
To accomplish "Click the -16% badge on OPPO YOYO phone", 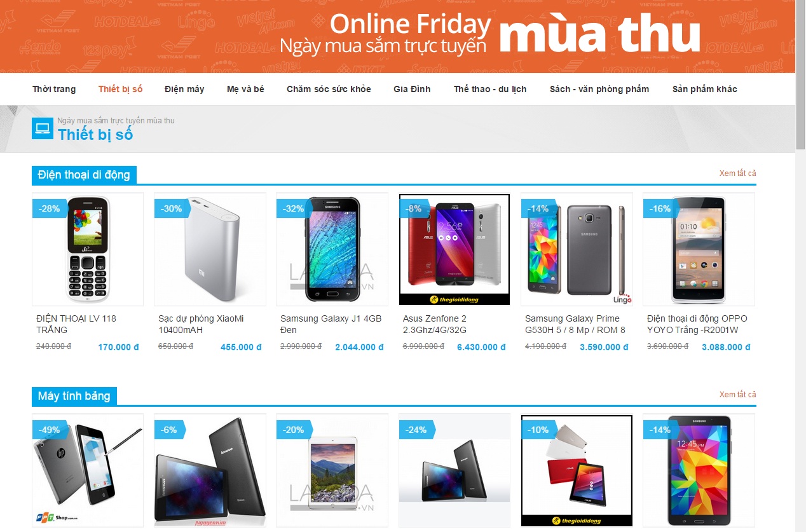I will [660, 208].
